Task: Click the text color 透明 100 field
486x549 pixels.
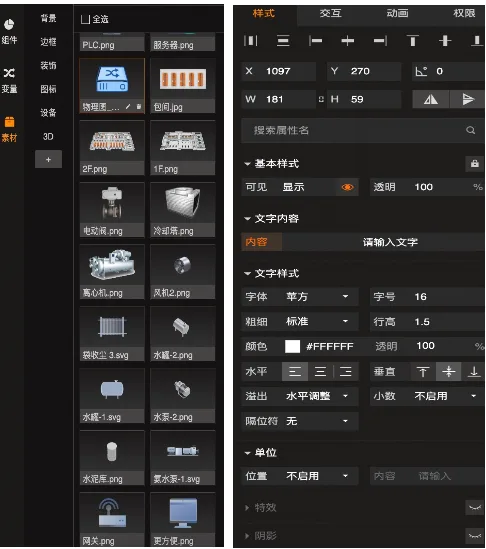Action: click(x=429, y=346)
